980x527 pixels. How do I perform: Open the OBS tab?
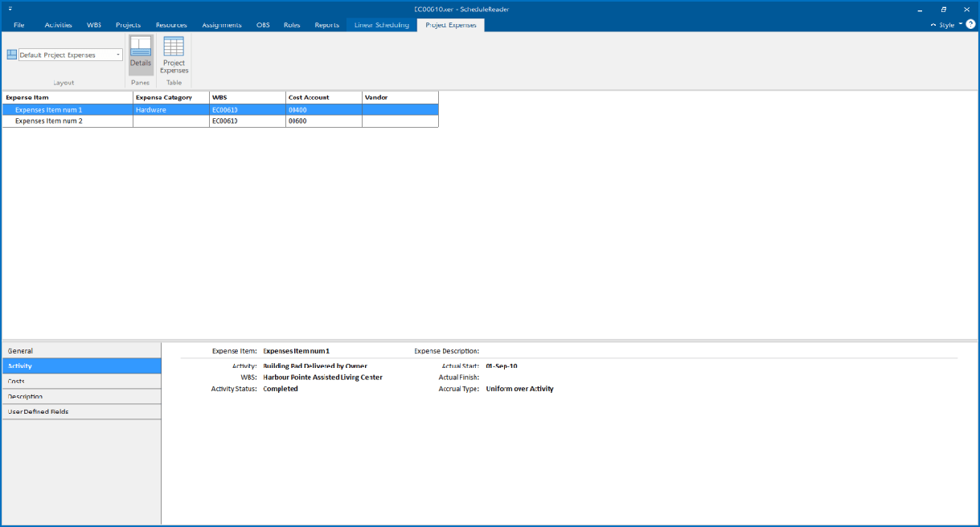point(263,25)
